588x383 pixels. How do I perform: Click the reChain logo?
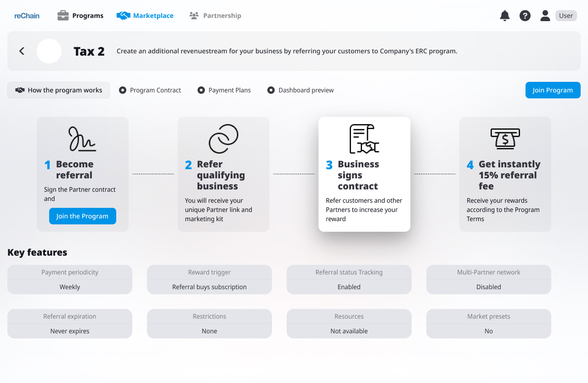click(x=27, y=16)
